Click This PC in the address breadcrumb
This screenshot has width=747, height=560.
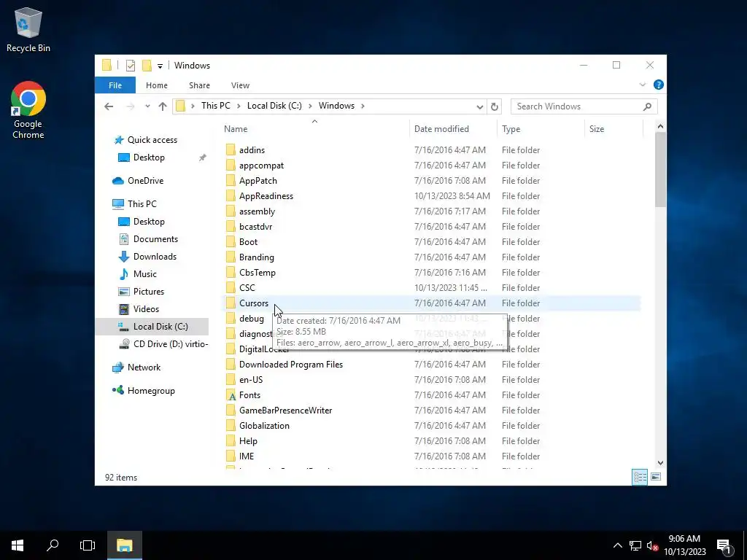[215, 106]
